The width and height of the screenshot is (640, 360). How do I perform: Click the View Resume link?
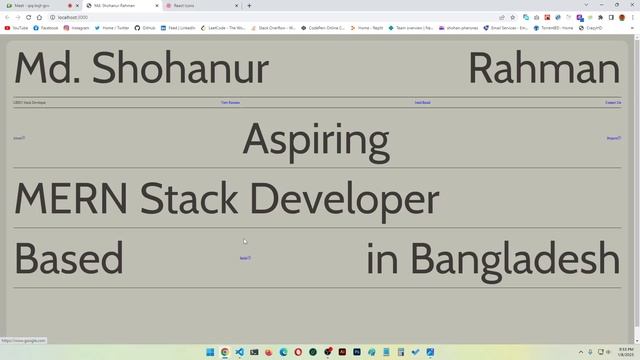point(230,102)
